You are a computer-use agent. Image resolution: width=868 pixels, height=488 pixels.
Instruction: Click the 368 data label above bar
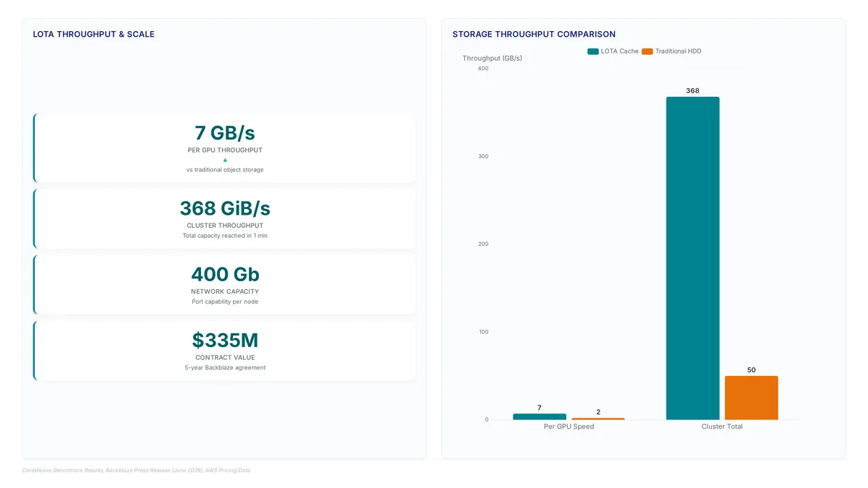[693, 91]
